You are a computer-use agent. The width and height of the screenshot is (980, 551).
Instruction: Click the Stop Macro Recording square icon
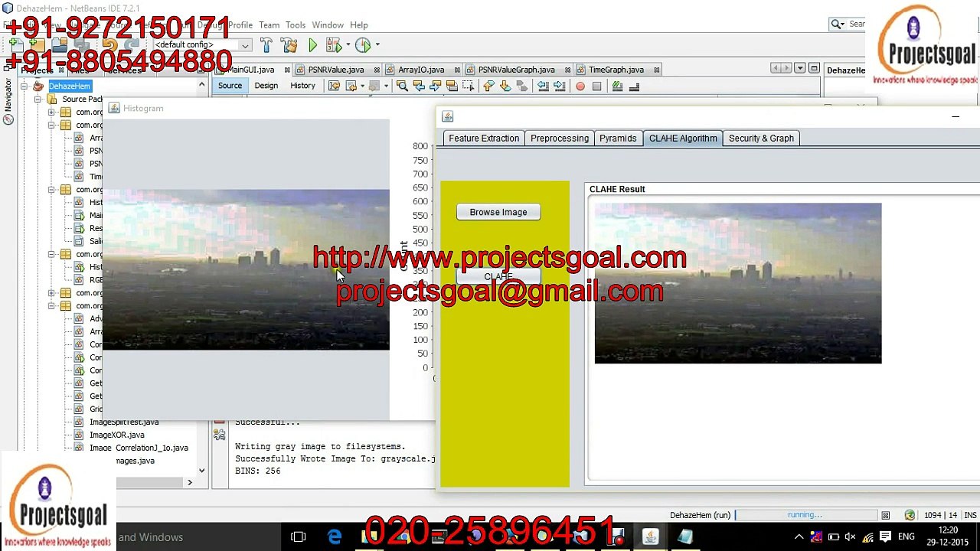597,86
